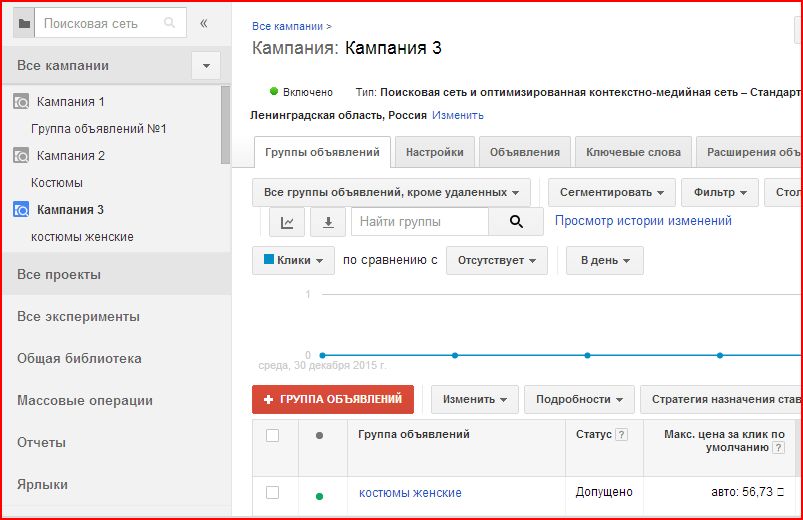The height and width of the screenshot is (520, 803).
Task: Open the Подробности dropdown
Action: 579,400
